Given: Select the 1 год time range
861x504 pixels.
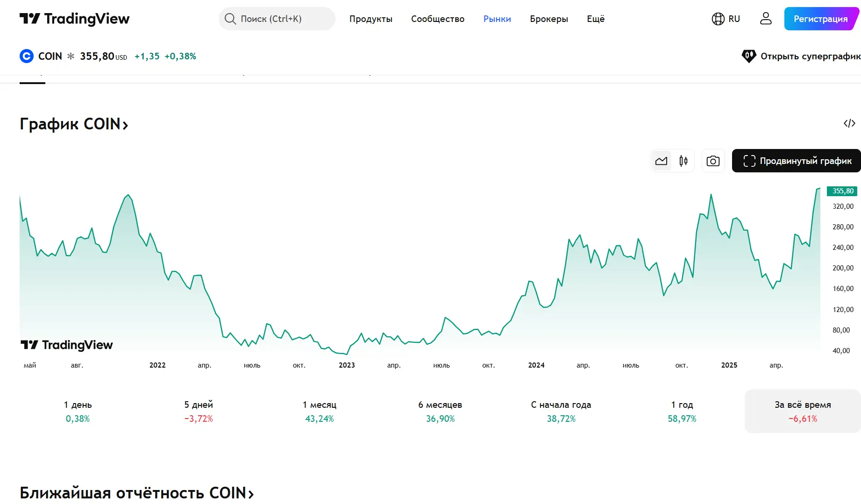Looking at the screenshot, I should pos(682,411).
